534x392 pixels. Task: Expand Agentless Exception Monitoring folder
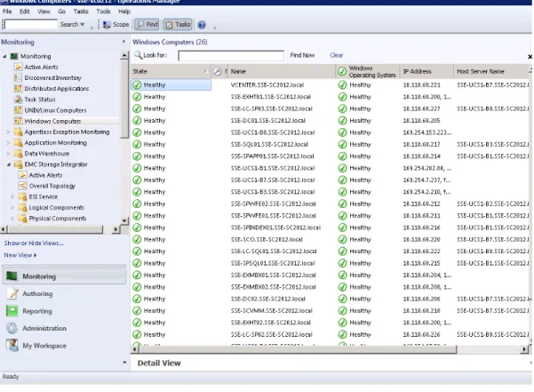coord(9,132)
